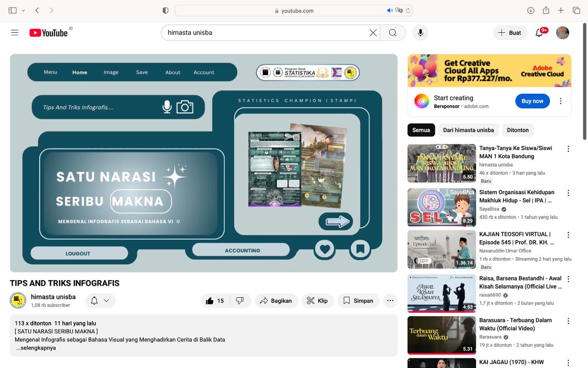This screenshot has height=368, width=588.
Task: Clear the search query with X
Action: point(373,33)
